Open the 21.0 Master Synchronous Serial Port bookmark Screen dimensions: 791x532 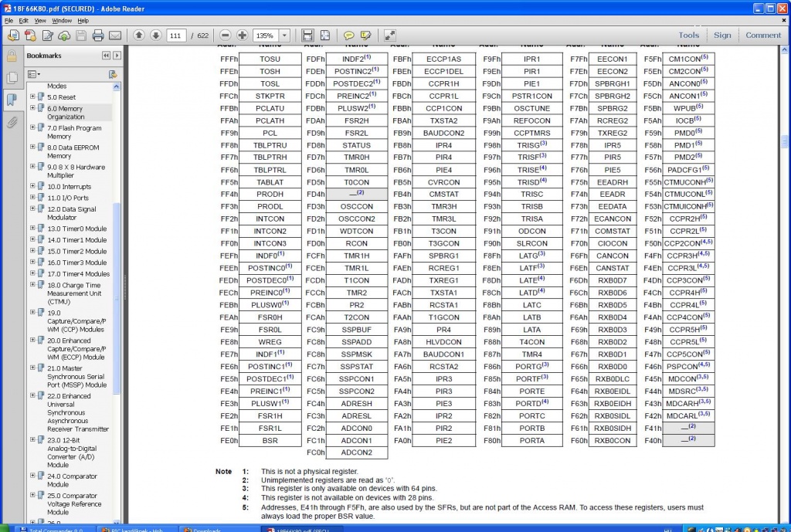pyautogui.click(x=76, y=376)
